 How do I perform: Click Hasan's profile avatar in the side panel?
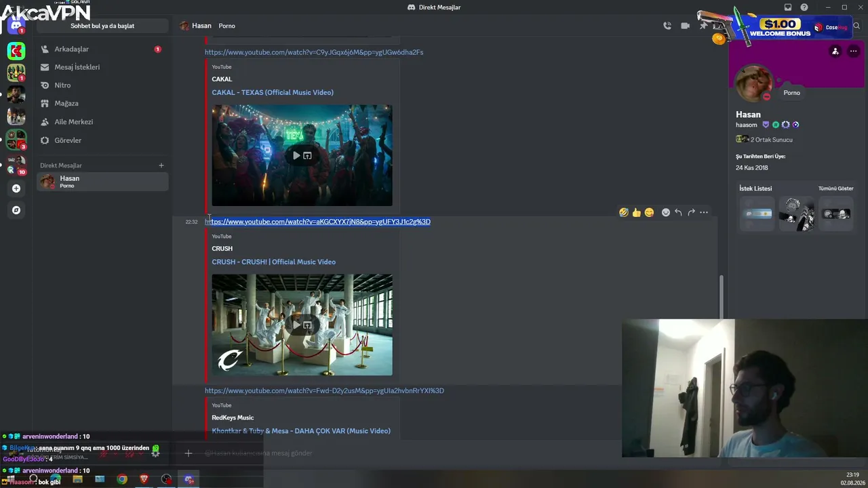(754, 83)
